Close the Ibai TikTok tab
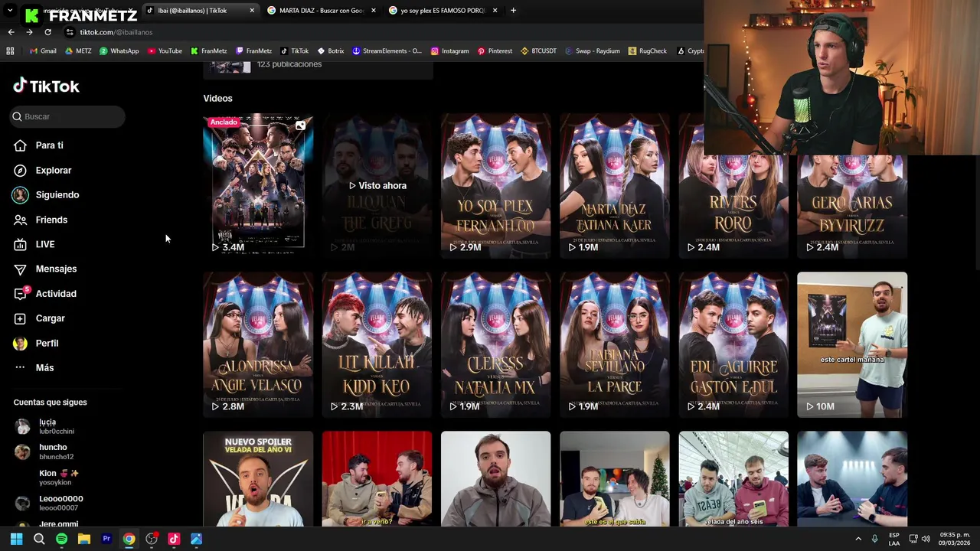 tap(252, 11)
